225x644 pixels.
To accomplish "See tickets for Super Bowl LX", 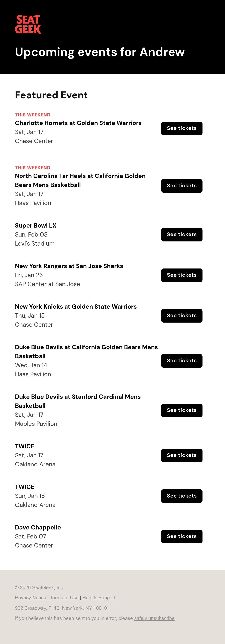I will coord(181,235).
